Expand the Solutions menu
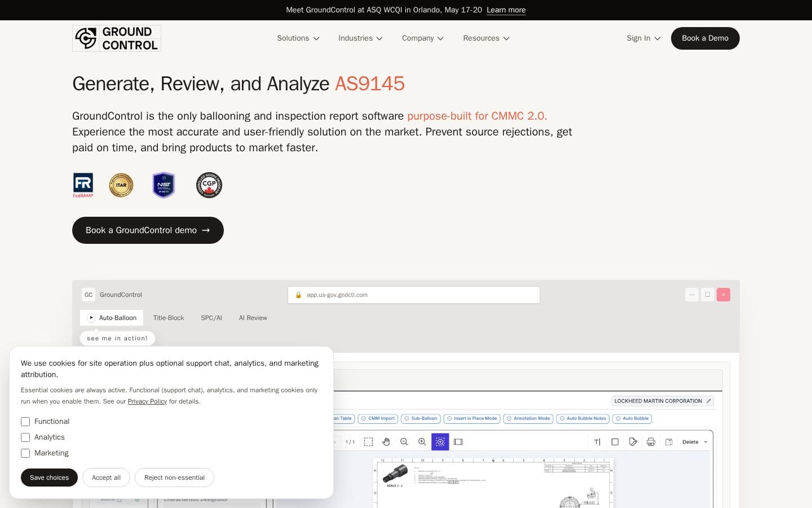Image resolution: width=812 pixels, height=508 pixels. 298,38
